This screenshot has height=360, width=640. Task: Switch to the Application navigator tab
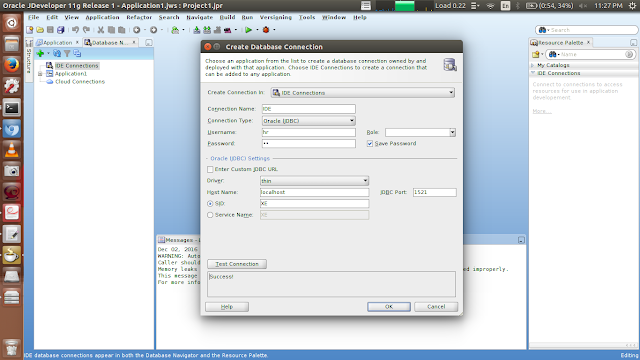(x=57, y=42)
